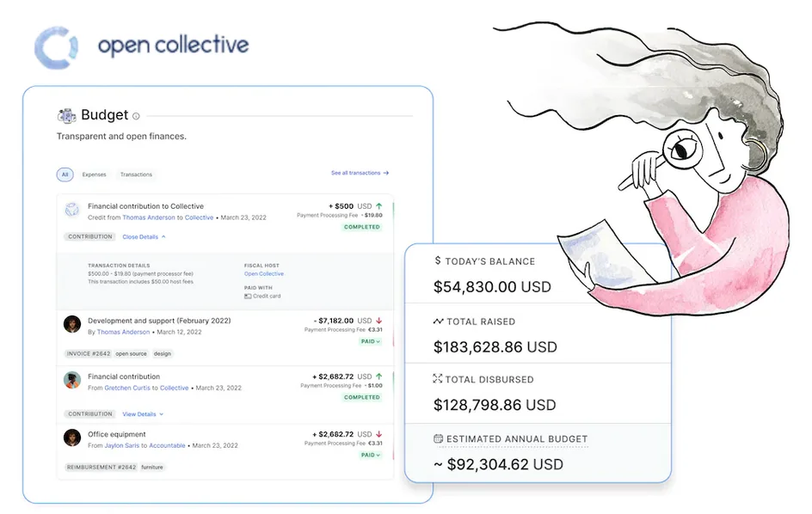Click the open source tag on invoice #2642

pyautogui.click(x=131, y=353)
